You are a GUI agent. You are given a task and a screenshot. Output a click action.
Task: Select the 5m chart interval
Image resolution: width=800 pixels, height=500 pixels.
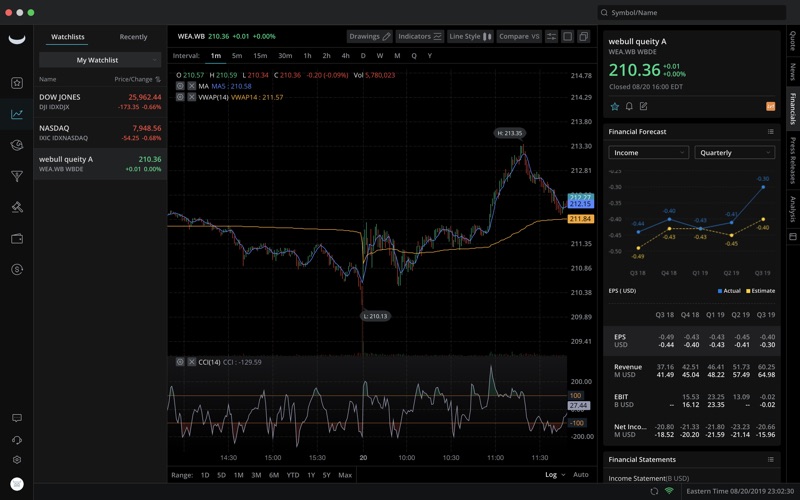coord(237,56)
